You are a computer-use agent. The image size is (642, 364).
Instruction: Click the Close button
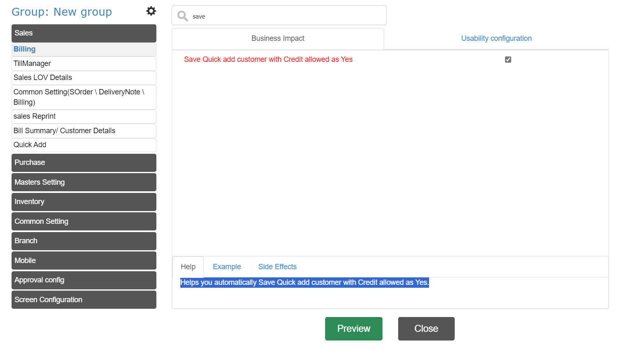pos(426,329)
